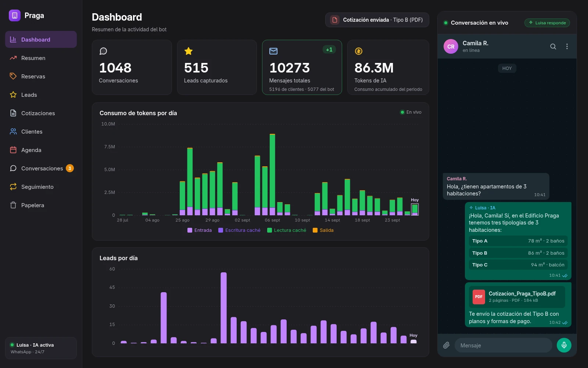This screenshot has width=588, height=368.
Task: Toggle the Escritura caché legend series
Action: [239, 230]
